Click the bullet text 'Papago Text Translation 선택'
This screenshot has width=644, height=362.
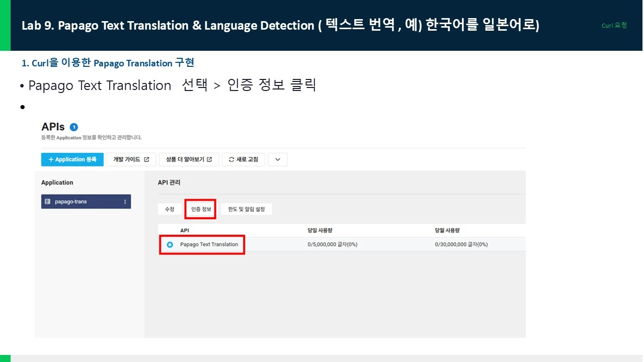(x=118, y=85)
